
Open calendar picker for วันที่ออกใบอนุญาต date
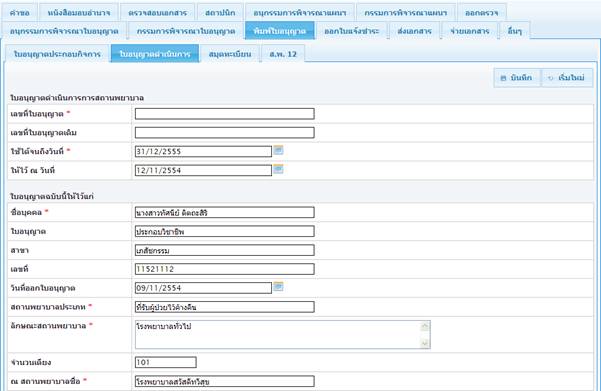(x=279, y=287)
